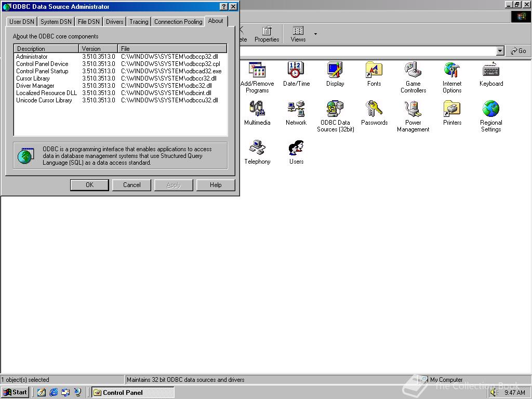Select the Control Panel Device row

(121, 64)
